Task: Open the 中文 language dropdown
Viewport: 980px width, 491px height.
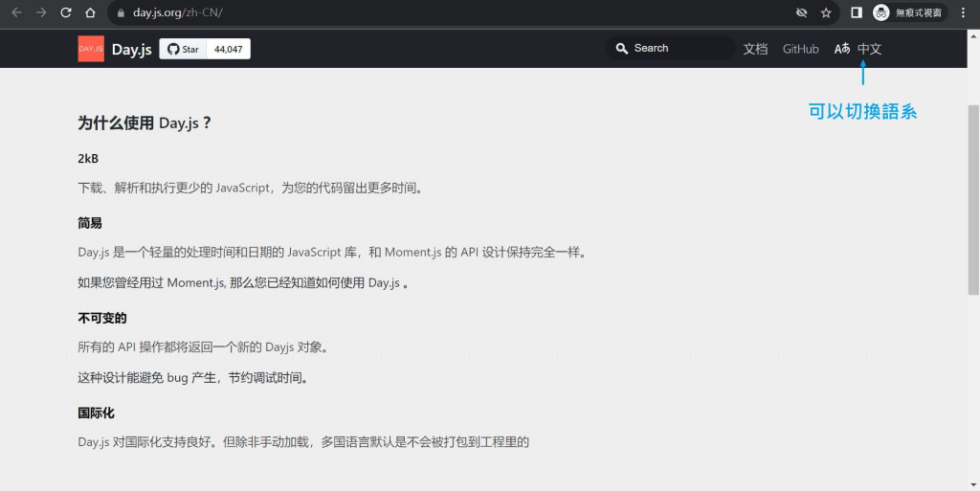Action: pos(869,49)
